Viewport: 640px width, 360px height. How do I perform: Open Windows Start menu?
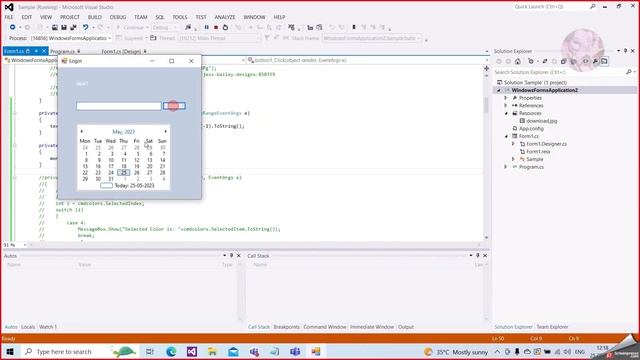(x=10, y=351)
